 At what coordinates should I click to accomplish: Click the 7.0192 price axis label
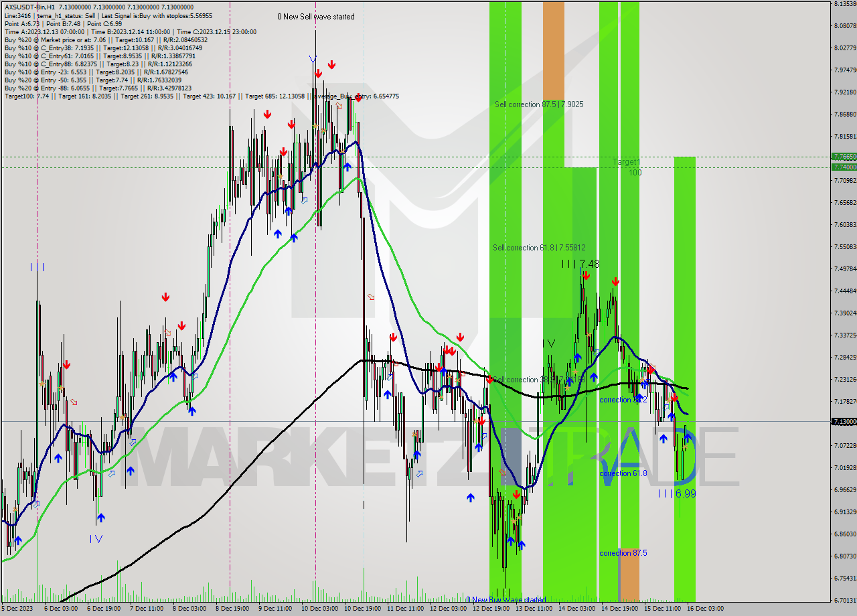pos(846,467)
